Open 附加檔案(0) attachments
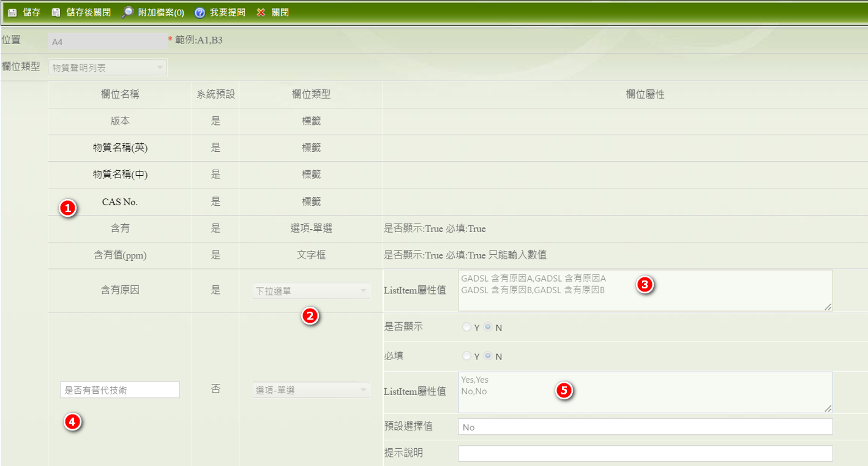868x466 pixels. 161,12
